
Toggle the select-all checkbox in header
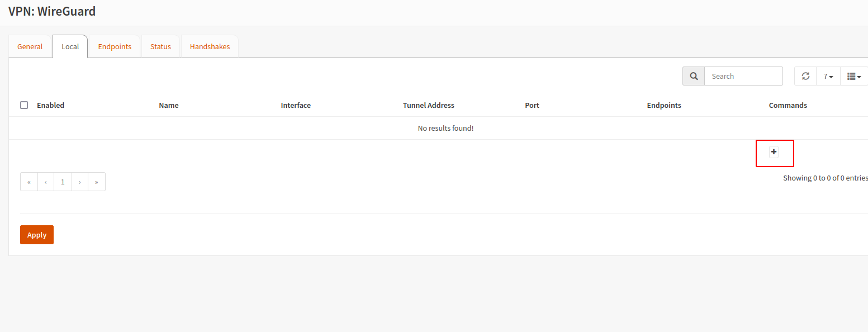pos(24,105)
